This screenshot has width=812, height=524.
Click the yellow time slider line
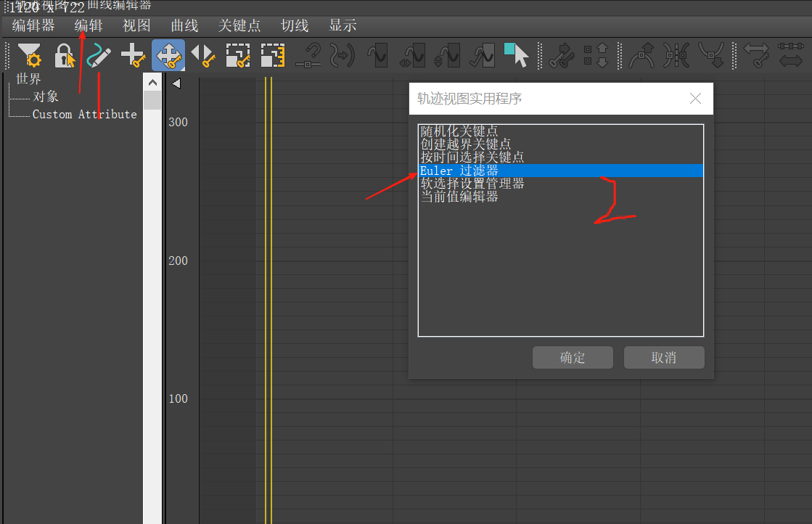point(268,300)
